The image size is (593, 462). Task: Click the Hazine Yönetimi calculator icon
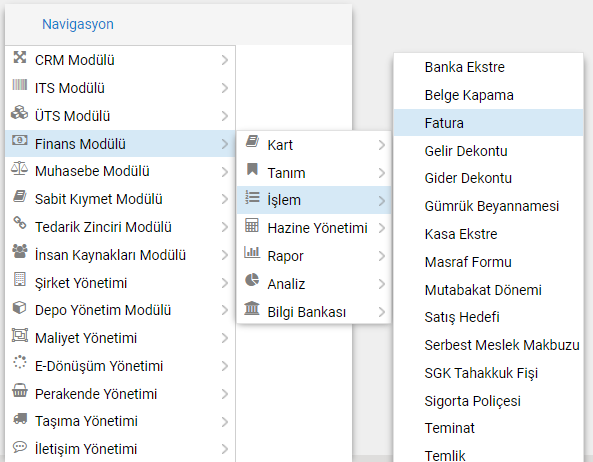(252, 225)
